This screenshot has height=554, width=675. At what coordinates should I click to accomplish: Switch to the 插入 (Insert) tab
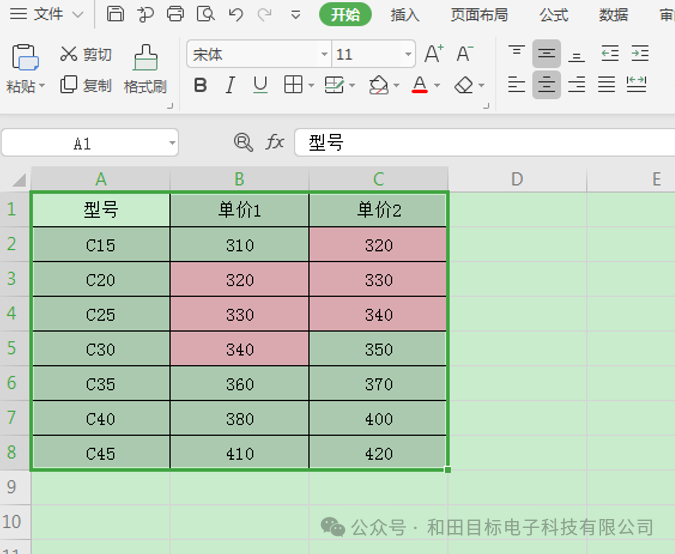pos(405,15)
